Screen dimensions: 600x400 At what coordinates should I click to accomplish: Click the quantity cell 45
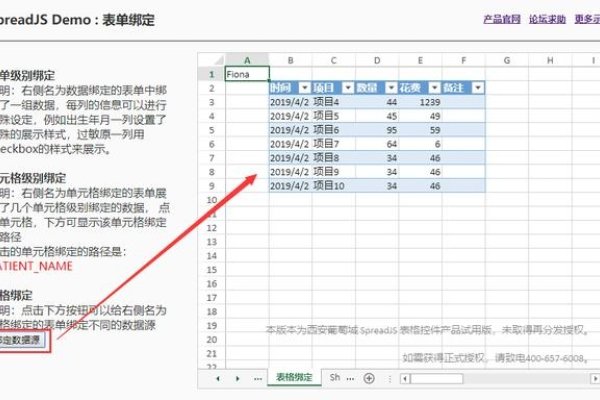click(377, 116)
